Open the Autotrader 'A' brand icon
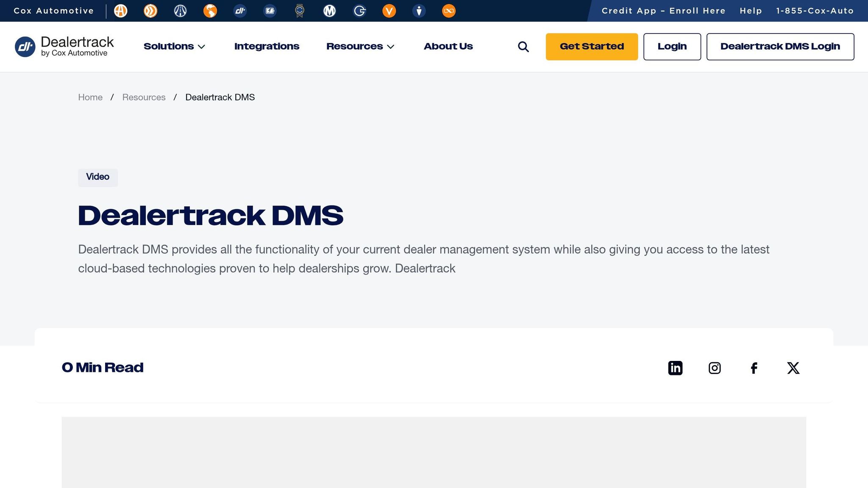Viewport: 868px width, 488px height. click(121, 11)
